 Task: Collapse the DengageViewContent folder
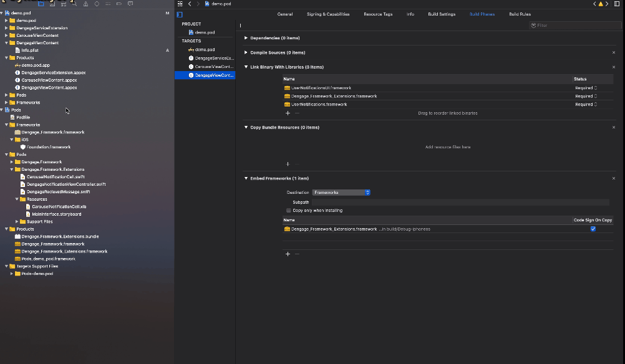coord(6,43)
